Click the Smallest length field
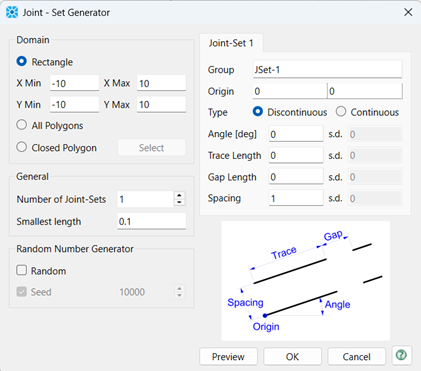This screenshot has height=371, width=421. pos(152,221)
